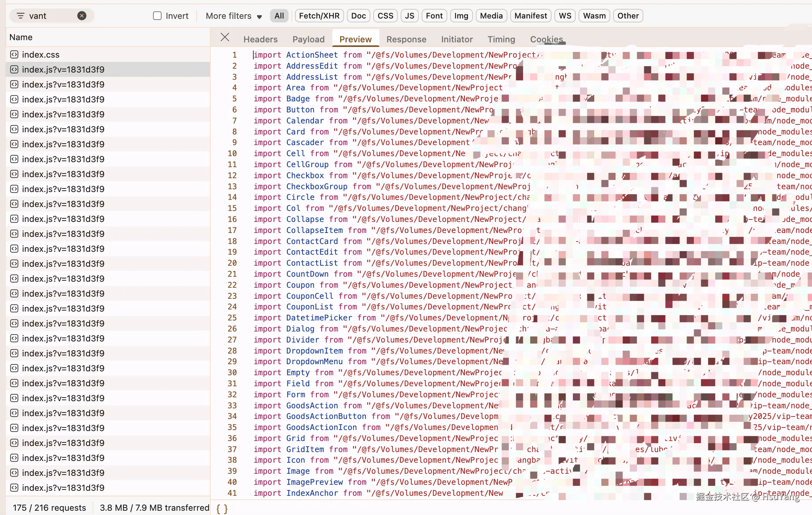Expand the More filters dropdown

[233, 16]
